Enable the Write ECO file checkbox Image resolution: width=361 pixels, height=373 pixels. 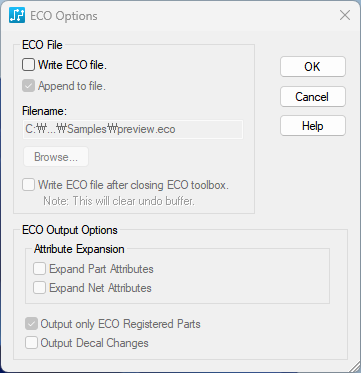tap(28, 65)
